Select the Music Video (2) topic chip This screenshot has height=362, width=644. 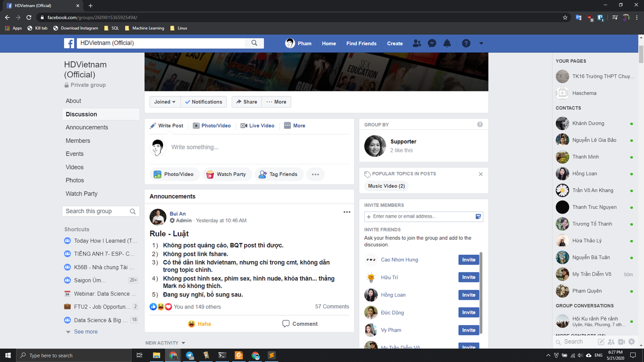click(386, 186)
